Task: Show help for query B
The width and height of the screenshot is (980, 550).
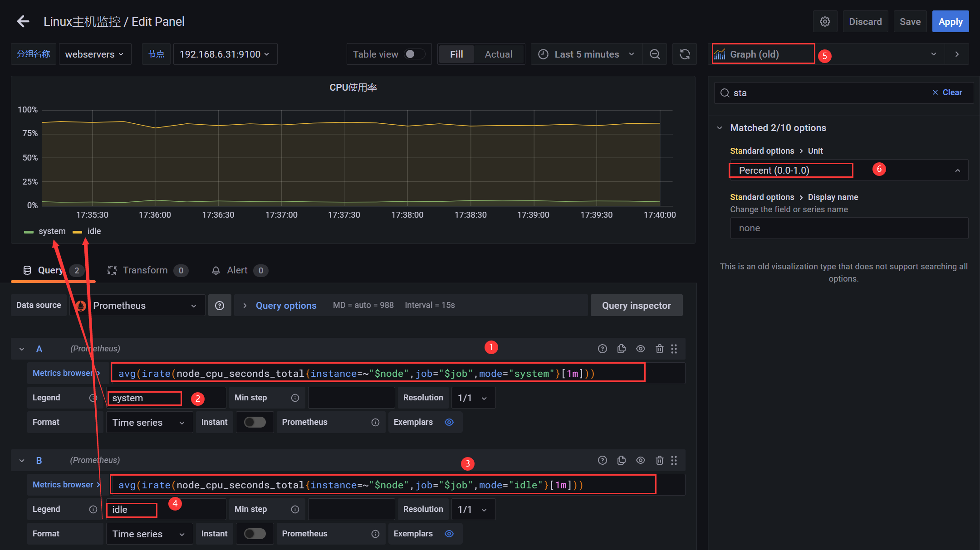Action: point(602,460)
